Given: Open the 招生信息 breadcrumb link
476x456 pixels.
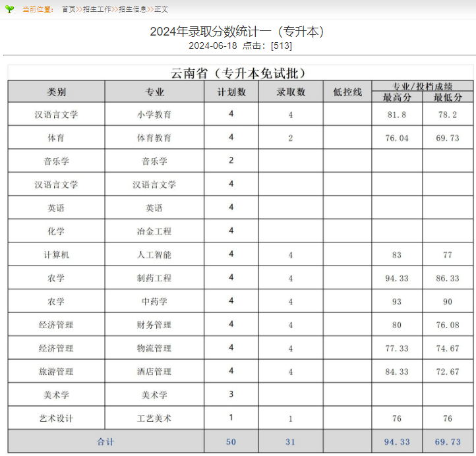Looking at the screenshot, I should pyautogui.click(x=133, y=9).
